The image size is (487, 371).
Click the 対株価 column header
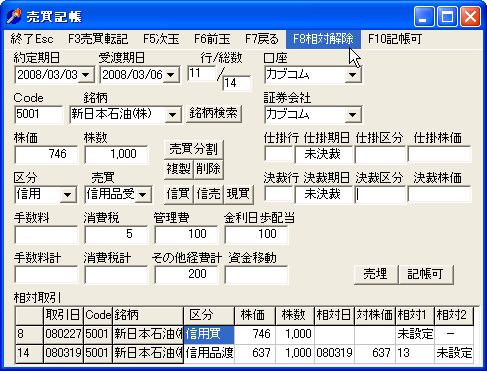[x=375, y=315]
